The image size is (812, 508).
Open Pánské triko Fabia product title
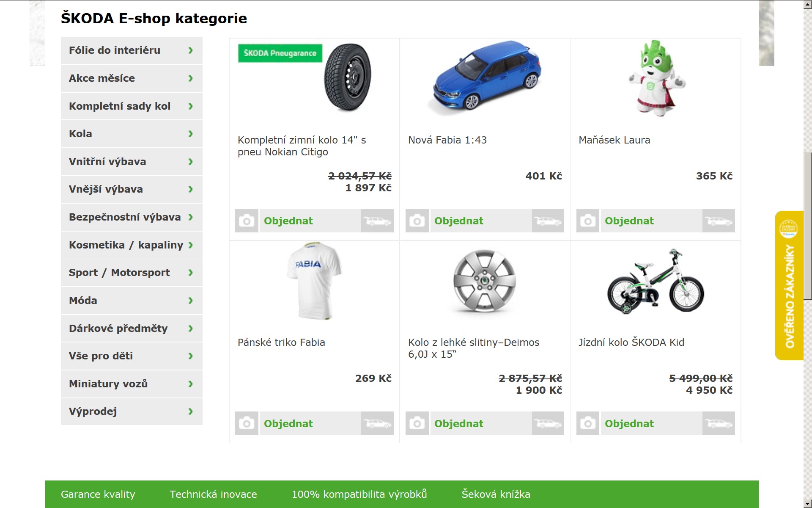tap(281, 342)
